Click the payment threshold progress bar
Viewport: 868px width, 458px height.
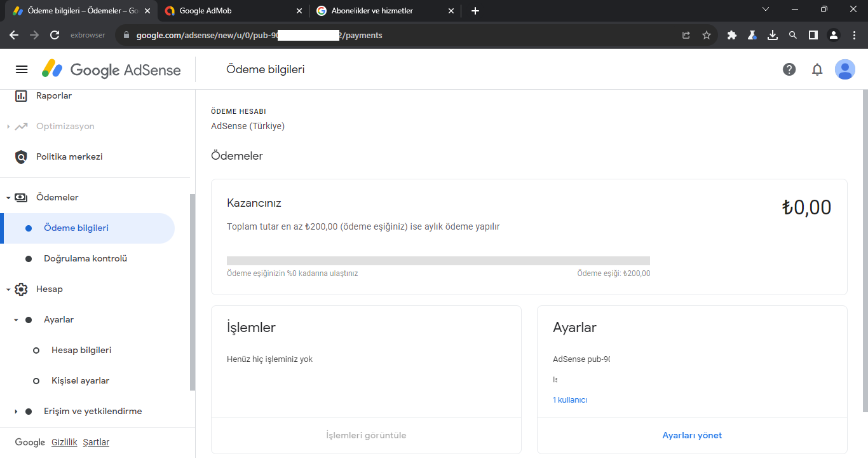tap(438, 261)
